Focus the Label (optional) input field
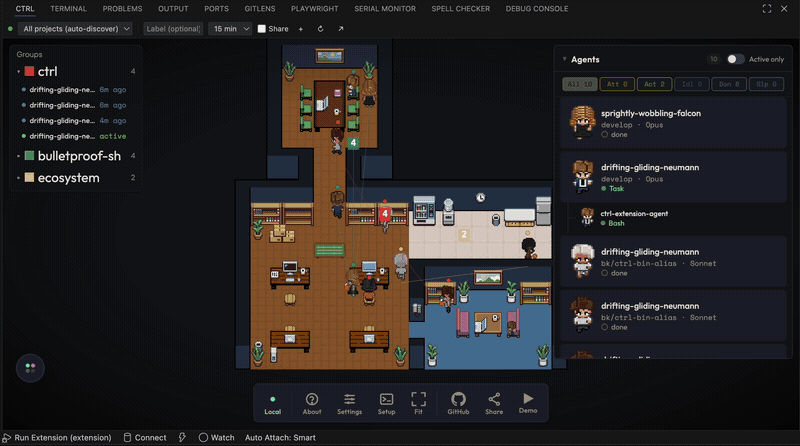The width and height of the screenshot is (800, 446). pos(173,29)
